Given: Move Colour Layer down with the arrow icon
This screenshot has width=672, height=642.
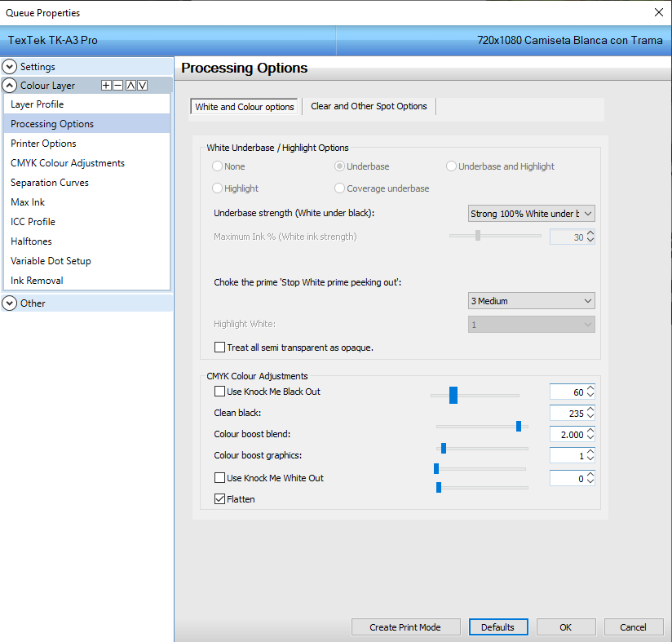Looking at the screenshot, I should tap(142, 86).
